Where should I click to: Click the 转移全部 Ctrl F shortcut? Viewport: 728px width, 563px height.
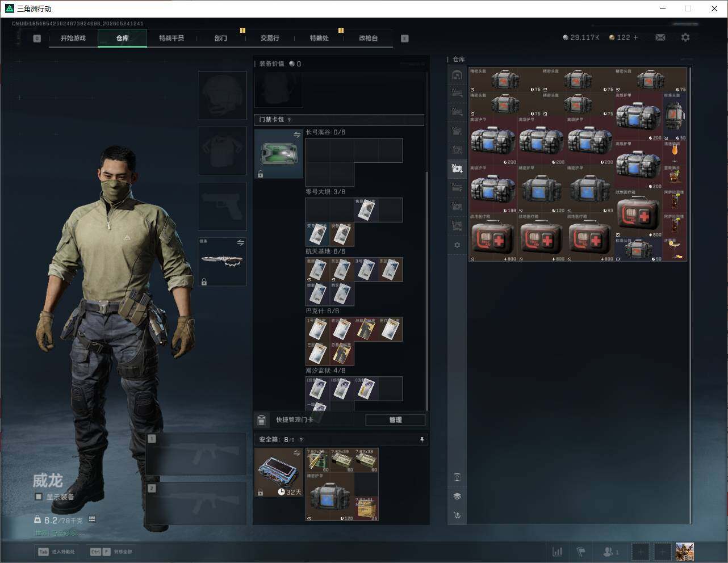click(x=111, y=552)
